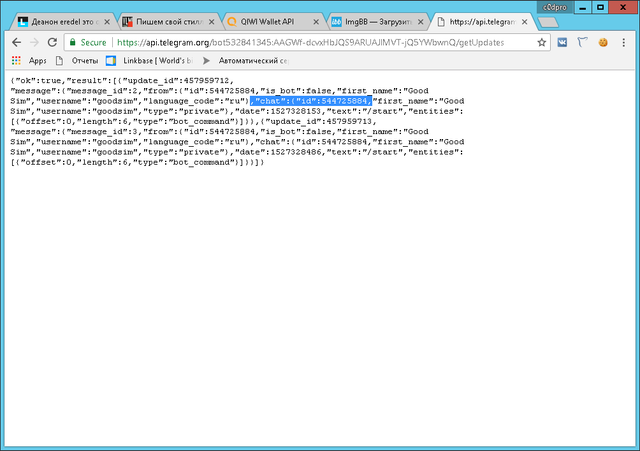Click the flag-shaped extension icon

(583, 43)
